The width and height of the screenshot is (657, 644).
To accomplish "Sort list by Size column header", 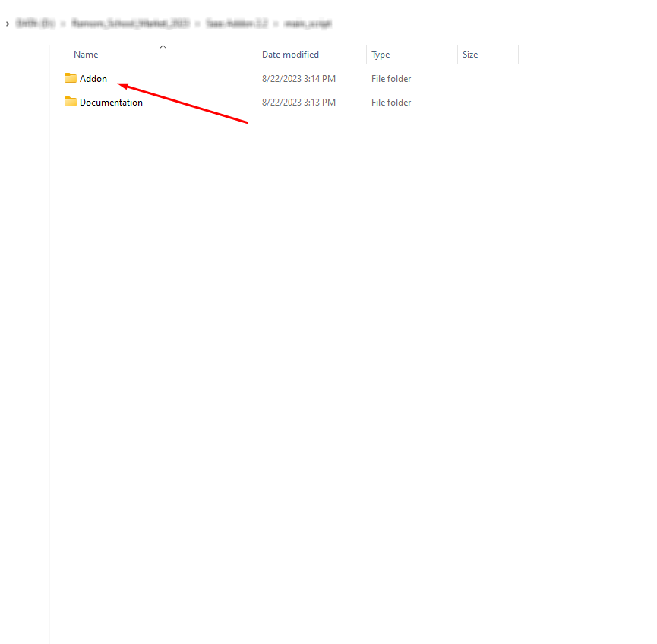I will pyautogui.click(x=470, y=55).
